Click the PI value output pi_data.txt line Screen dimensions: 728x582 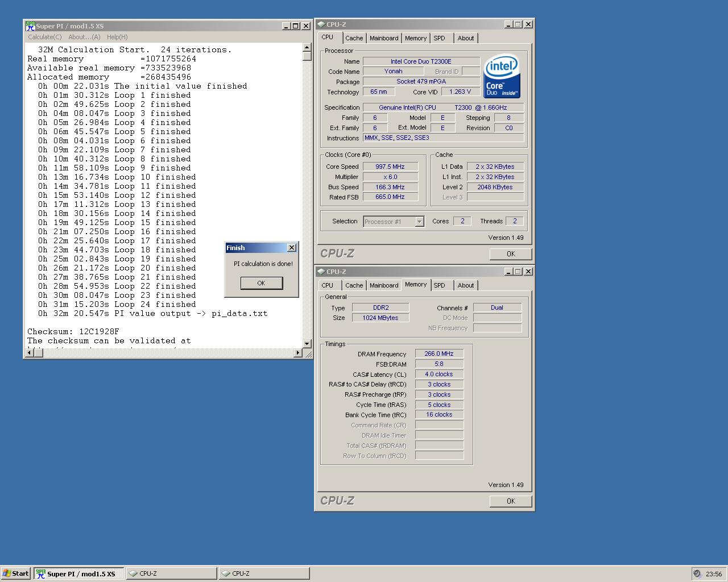coord(152,313)
